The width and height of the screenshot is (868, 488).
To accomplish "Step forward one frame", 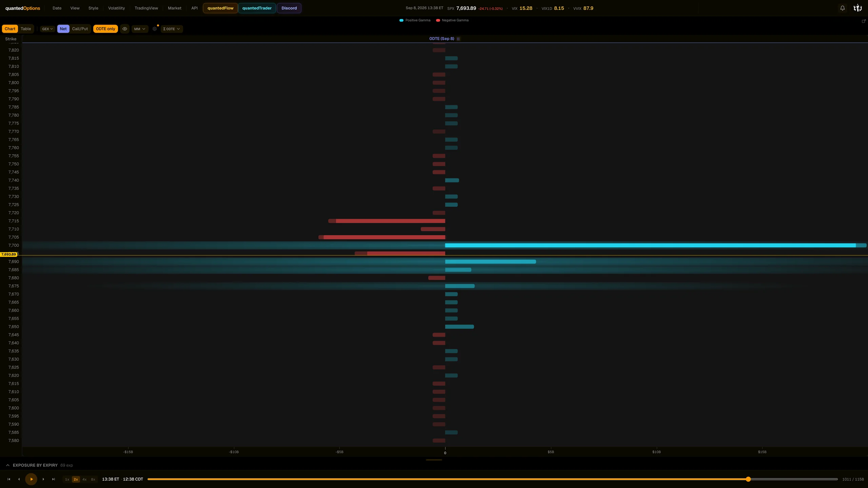I will point(43,479).
